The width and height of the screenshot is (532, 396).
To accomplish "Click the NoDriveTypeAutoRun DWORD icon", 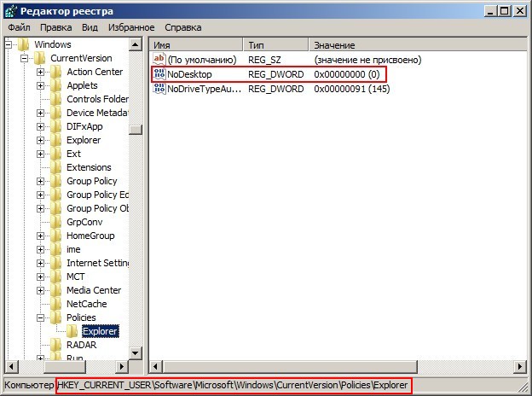I will pos(159,89).
